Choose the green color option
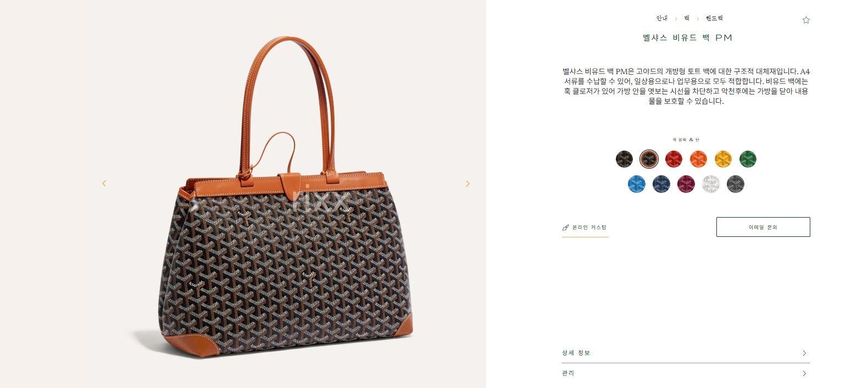This screenshot has width=868, height=388. 748,159
